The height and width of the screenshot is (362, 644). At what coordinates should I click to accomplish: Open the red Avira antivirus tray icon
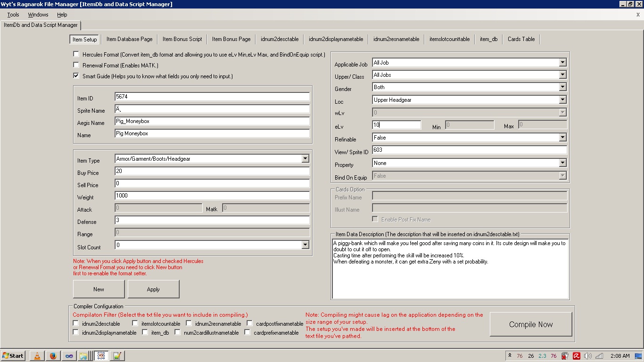(576, 356)
